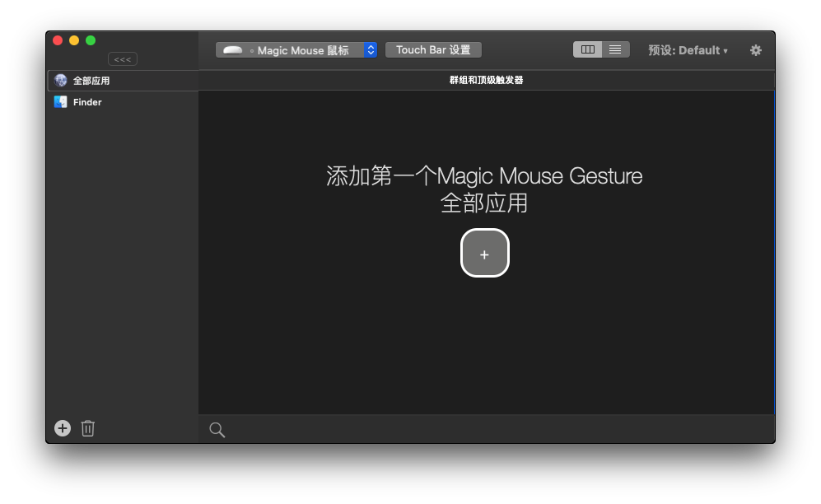The width and height of the screenshot is (821, 504).
Task: Click the 群组和顶级触发器 column header
Action: click(487, 80)
